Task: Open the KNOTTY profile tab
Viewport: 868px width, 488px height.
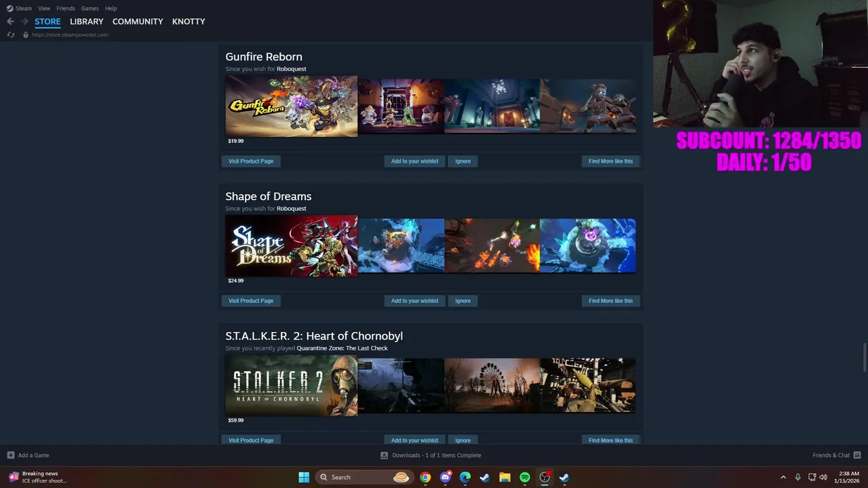Action: coord(189,22)
